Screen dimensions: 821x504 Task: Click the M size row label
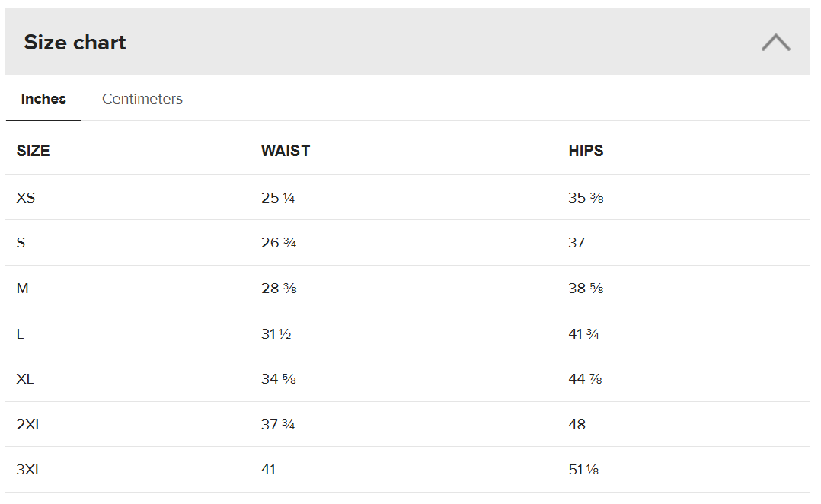[22, 289]
